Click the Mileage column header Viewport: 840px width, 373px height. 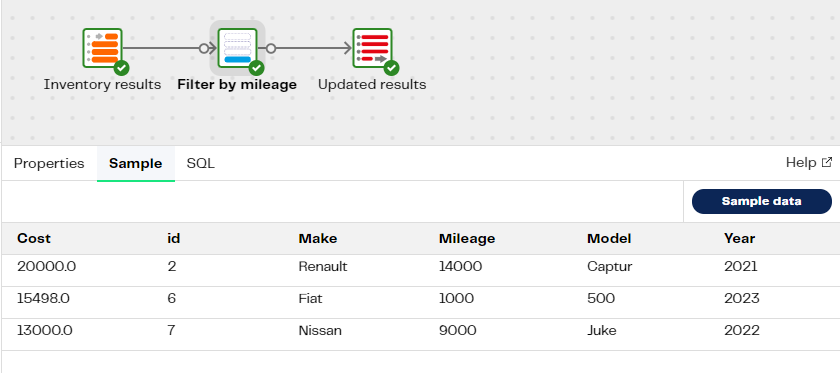click(x=467, y=238)
